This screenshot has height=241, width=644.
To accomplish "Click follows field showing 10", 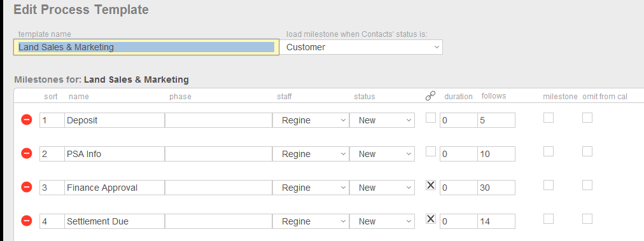I will (x=496, y=154).
